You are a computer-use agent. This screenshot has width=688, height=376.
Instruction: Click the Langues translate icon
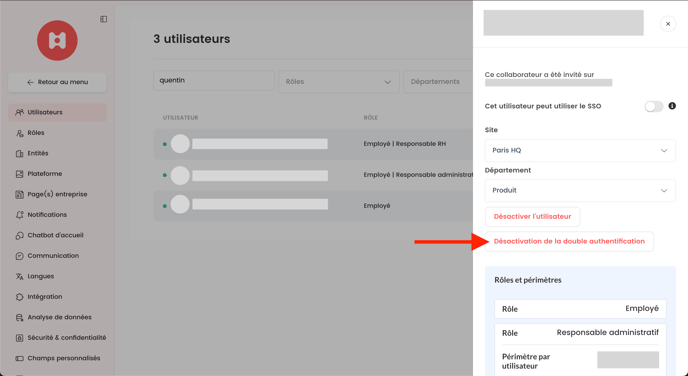(19, 276)
